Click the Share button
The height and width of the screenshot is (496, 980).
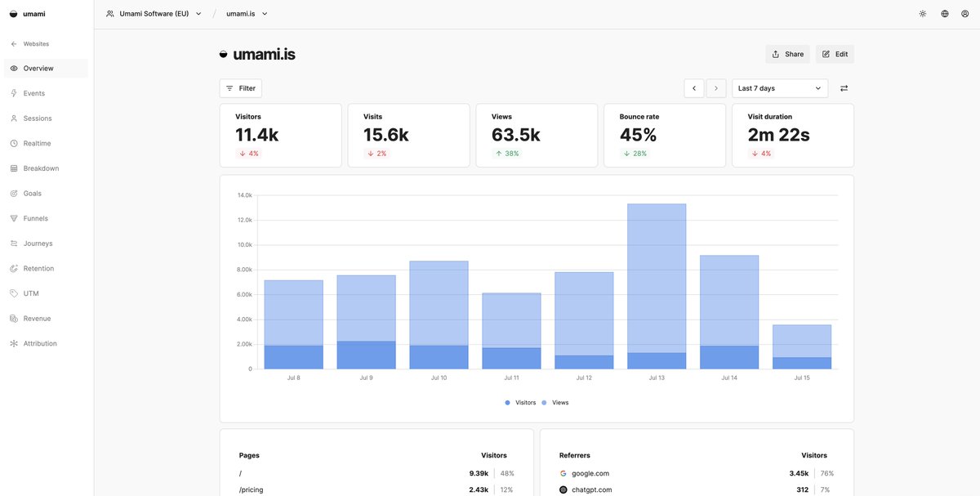[x=787, y=54]
